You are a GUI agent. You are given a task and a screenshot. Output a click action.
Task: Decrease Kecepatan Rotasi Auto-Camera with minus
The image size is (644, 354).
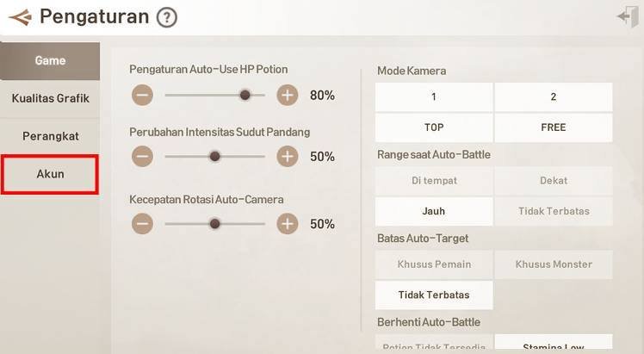142,224
